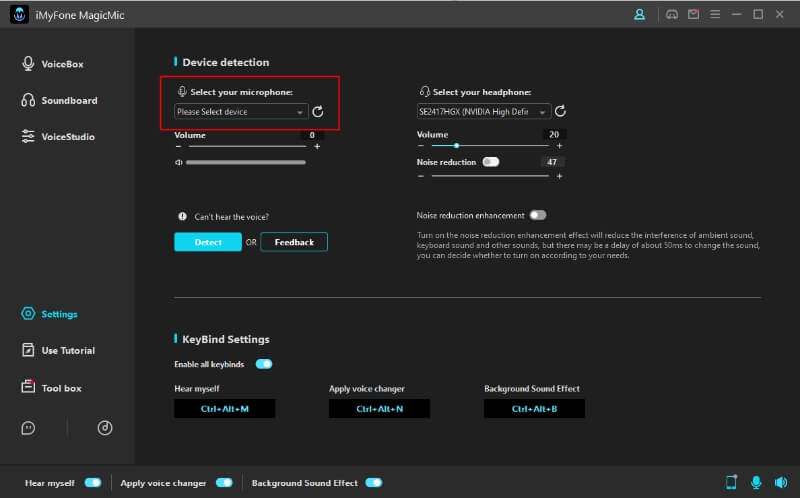Viewport: 800px width, 498px height.
Task: Open the circular music icon in sidebar
Action: tap(105, 428)
